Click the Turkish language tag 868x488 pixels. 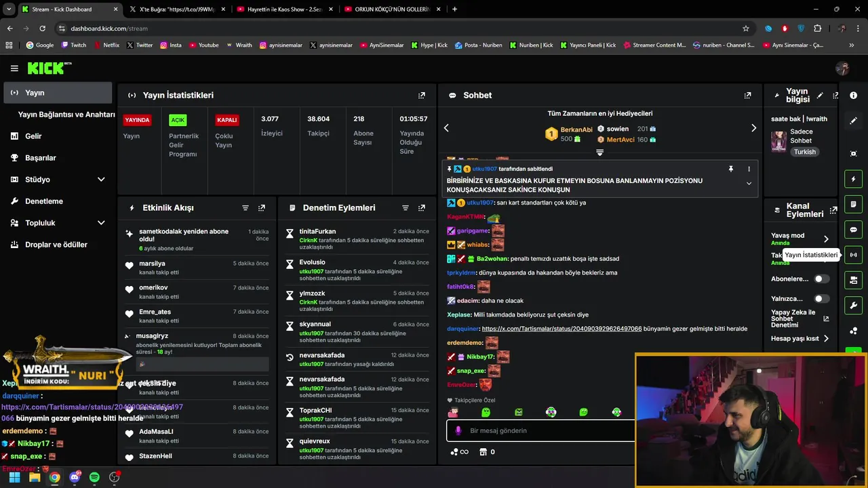[x=805, y=152]
